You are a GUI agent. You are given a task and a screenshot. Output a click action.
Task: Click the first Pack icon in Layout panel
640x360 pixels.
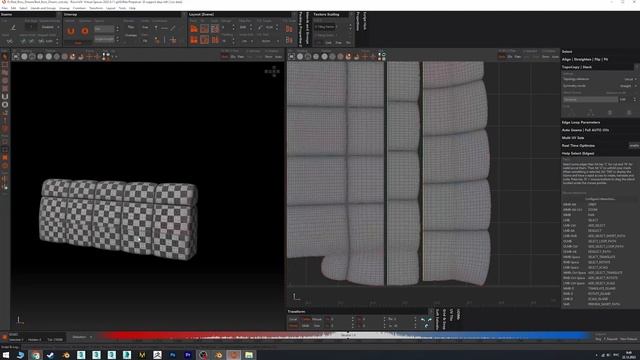pos(194,29)
